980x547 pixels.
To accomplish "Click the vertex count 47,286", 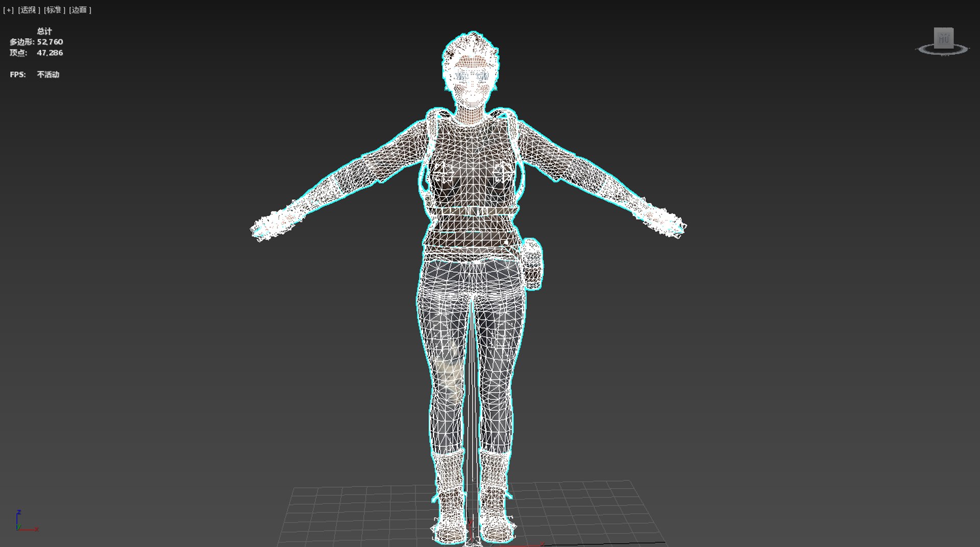I will coord(50,53).
